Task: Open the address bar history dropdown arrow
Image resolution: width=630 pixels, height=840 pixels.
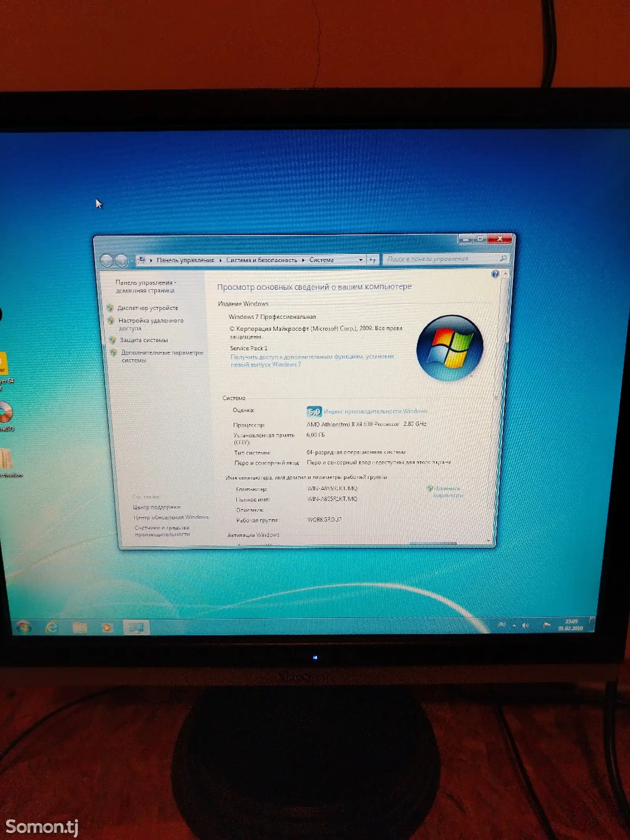Action: coord(361,260)
